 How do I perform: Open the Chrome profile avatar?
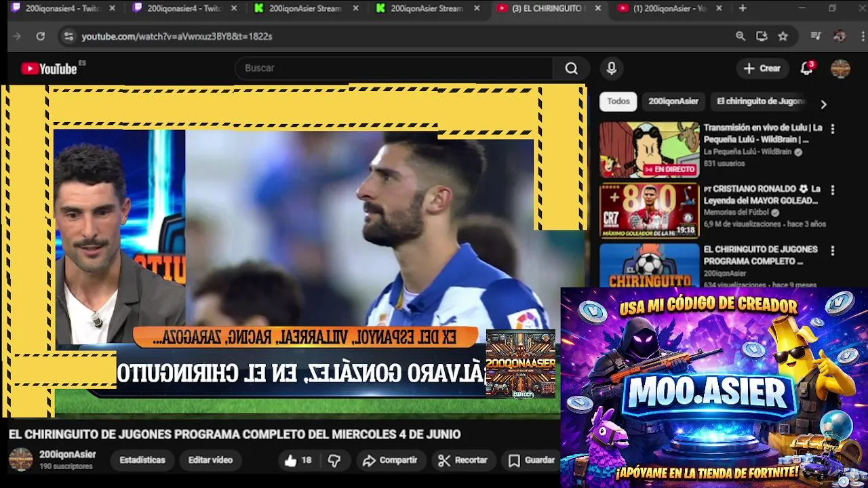[840, 36]
